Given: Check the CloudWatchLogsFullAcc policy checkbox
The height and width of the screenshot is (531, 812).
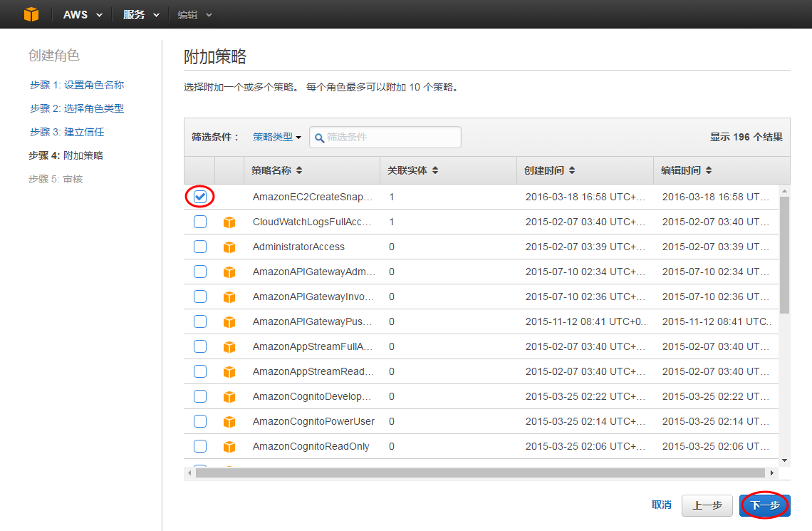Looking at the screenshot, I should 200,222.
